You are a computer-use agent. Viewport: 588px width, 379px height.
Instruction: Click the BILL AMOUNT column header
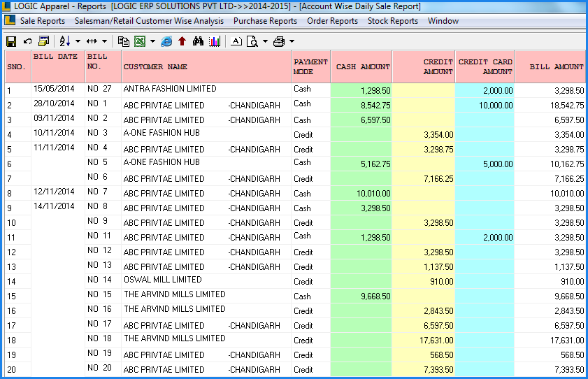pos(550,66)
